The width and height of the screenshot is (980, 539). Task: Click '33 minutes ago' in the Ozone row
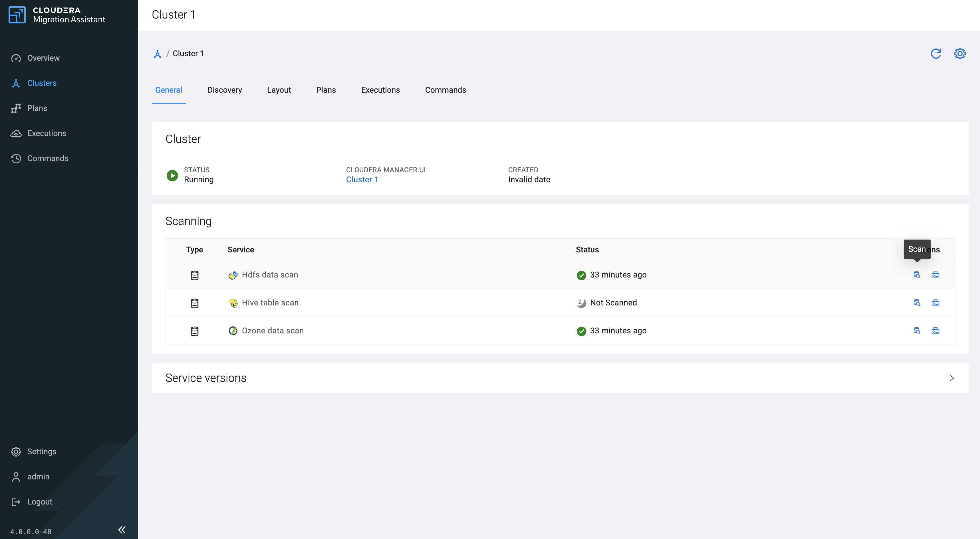click(618, 331)
